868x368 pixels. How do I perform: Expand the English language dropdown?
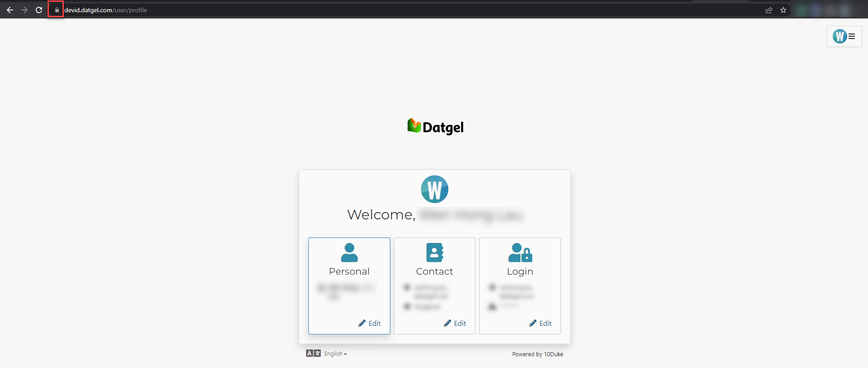pyautogui.click(x=336, y=354)
